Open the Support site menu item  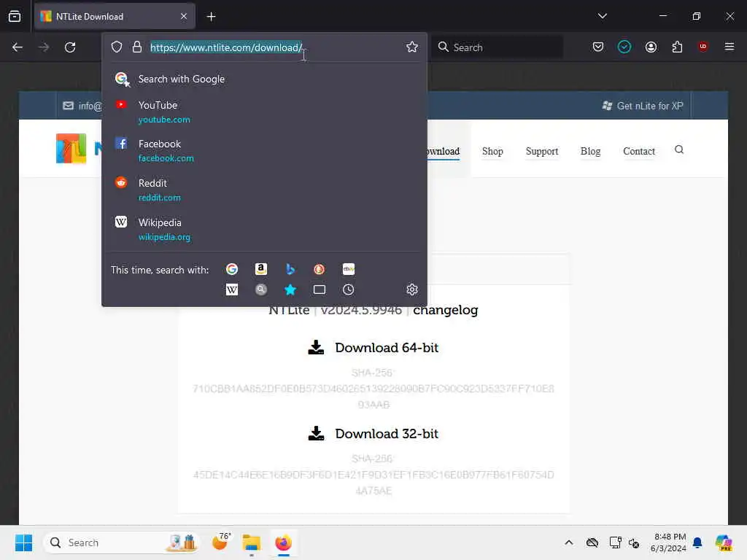coord(542,151)
